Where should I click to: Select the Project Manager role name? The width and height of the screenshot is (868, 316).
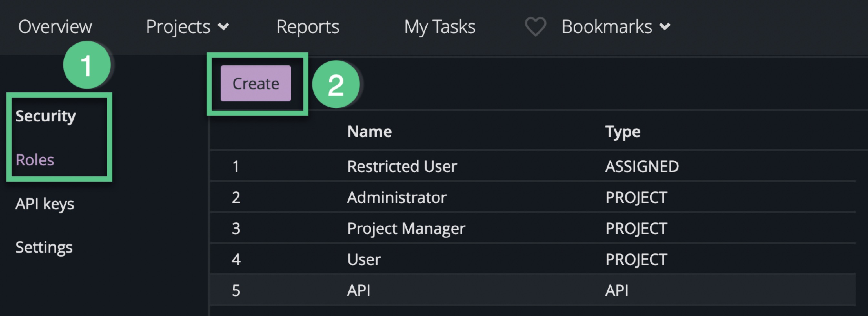point(406,229)
